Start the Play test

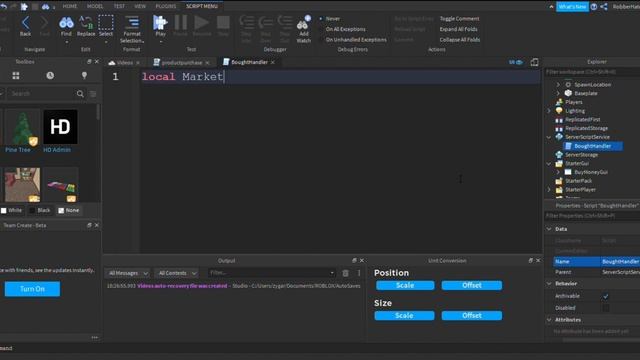pos(160,22)
